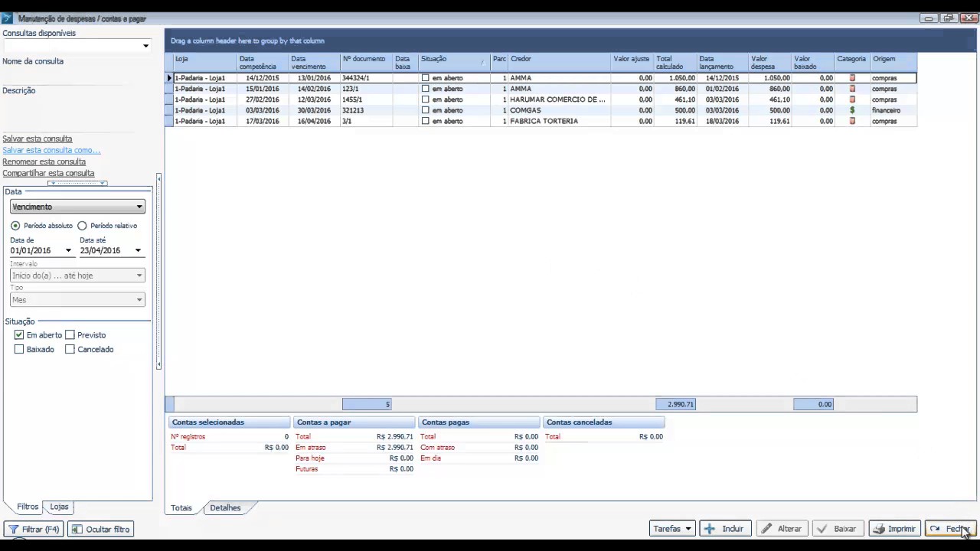
Task: Click Salvar esta consulta como link
Action: [x=51, y=151]
